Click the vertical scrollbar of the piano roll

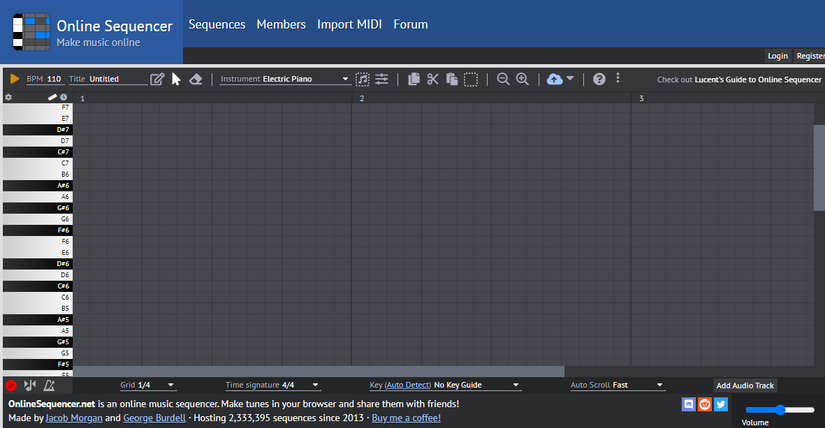pos(819,168)
